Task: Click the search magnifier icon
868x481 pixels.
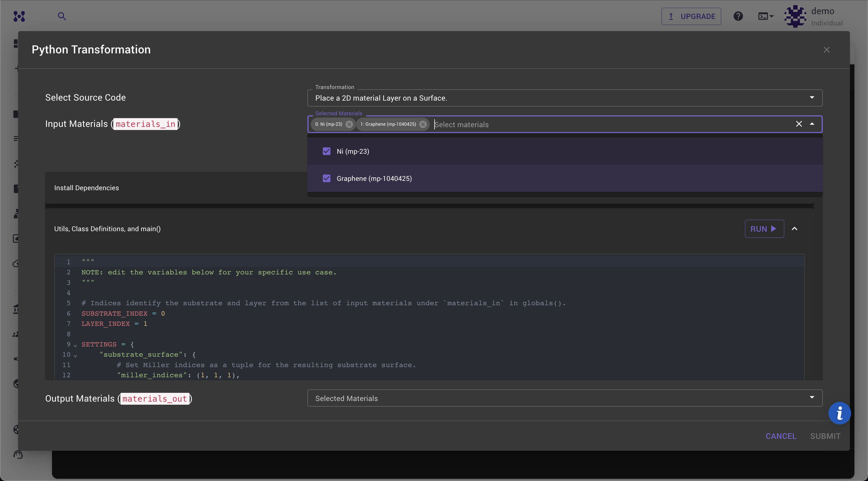Action: (62, 16)
